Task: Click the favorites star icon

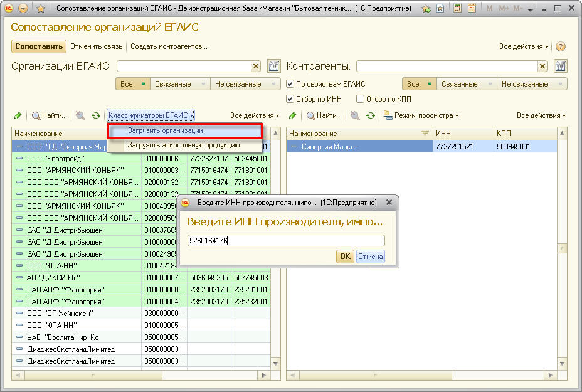Action: click(40, 9)
